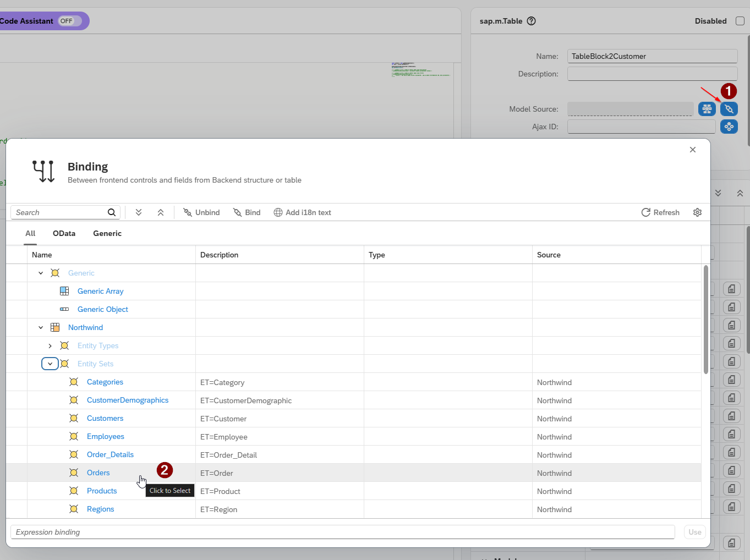Click the Binding dialog vertical scrollbar
The width and height of the screenshot is (750, 560).
[706, 319]
